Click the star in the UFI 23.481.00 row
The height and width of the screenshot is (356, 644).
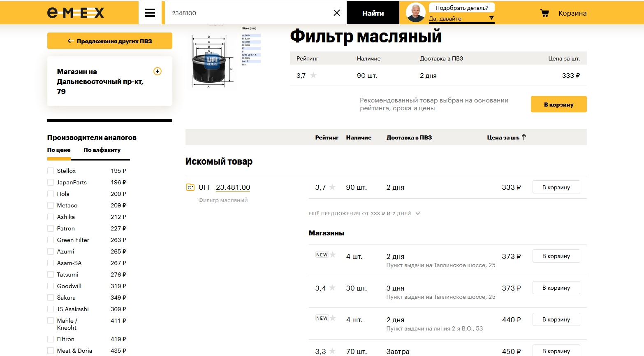coord(332,187)
